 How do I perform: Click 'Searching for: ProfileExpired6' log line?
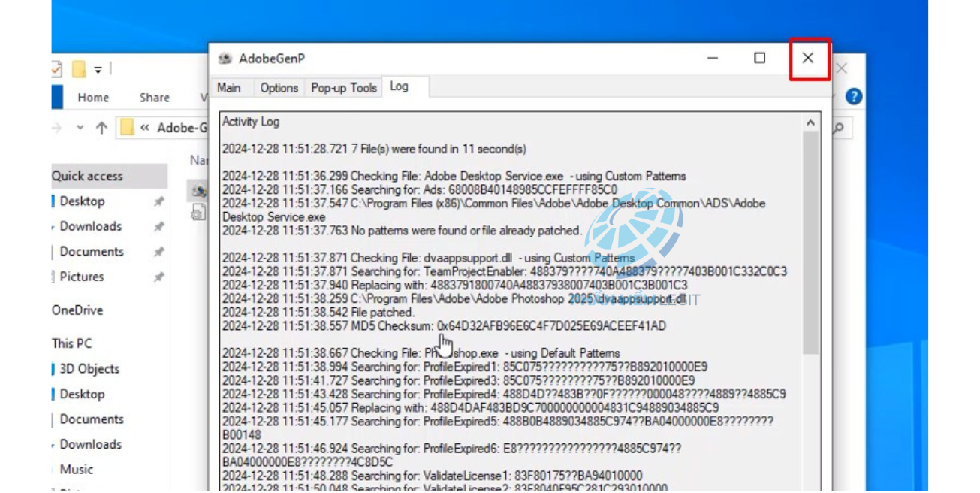click(x=452, y=455)
